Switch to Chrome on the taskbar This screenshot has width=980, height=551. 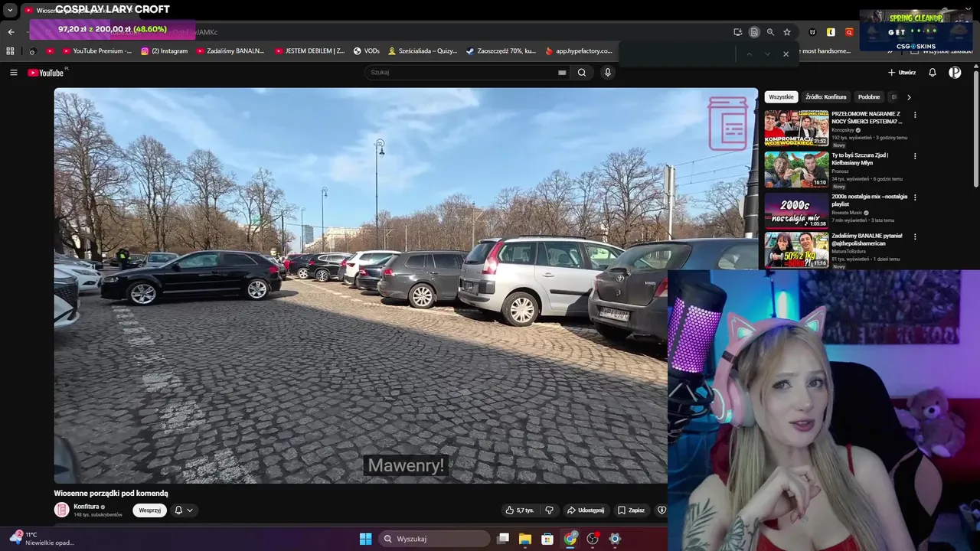570,539
